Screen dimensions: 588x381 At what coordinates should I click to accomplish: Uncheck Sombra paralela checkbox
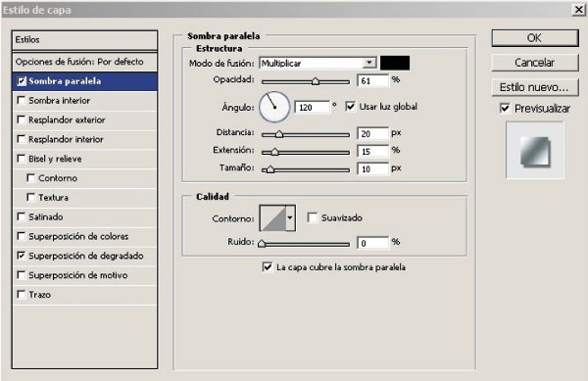click(x=22, y=81)
